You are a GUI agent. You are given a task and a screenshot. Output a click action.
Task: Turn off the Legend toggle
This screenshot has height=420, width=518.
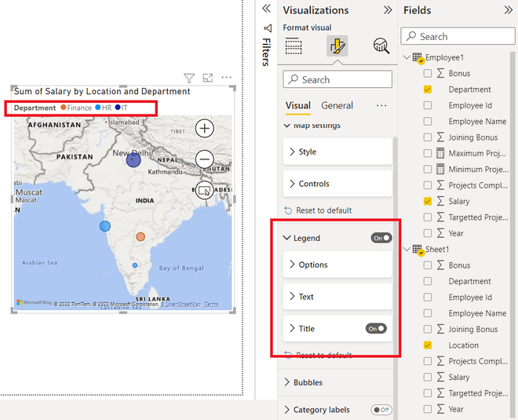point(381,238)
